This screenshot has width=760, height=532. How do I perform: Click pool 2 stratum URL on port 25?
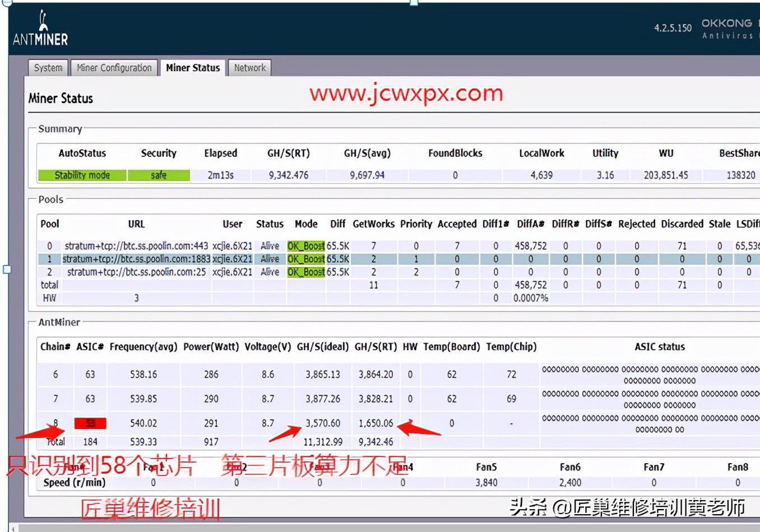136,272
